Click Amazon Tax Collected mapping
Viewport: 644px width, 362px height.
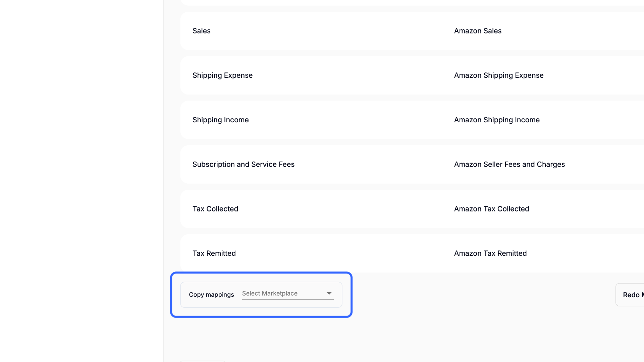point(491,209)
